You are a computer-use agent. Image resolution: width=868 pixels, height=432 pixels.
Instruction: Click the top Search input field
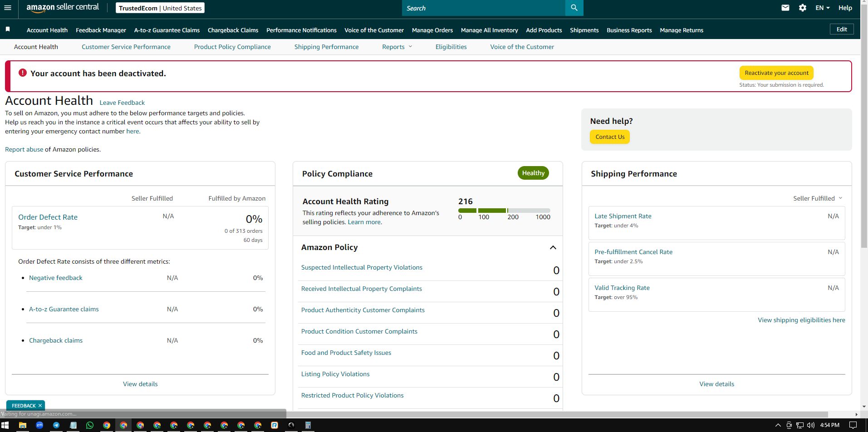click(484, 8)
